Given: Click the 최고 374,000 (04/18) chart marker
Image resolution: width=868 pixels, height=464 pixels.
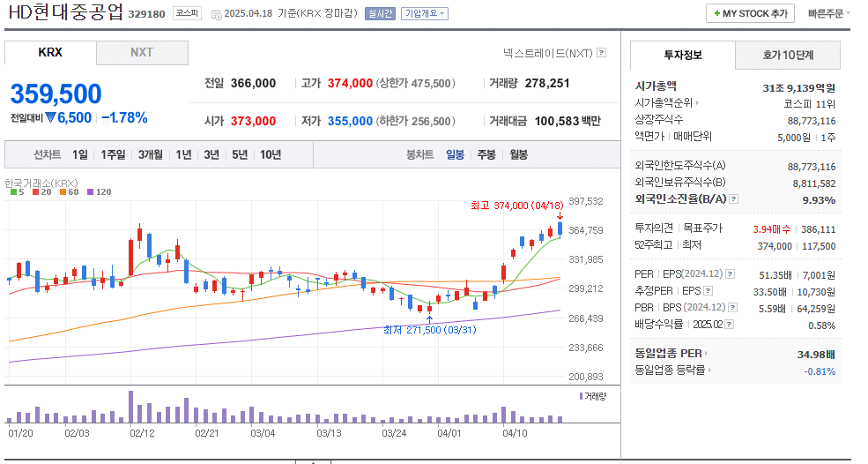Looking at the screenshot, I should click(516, 206).
